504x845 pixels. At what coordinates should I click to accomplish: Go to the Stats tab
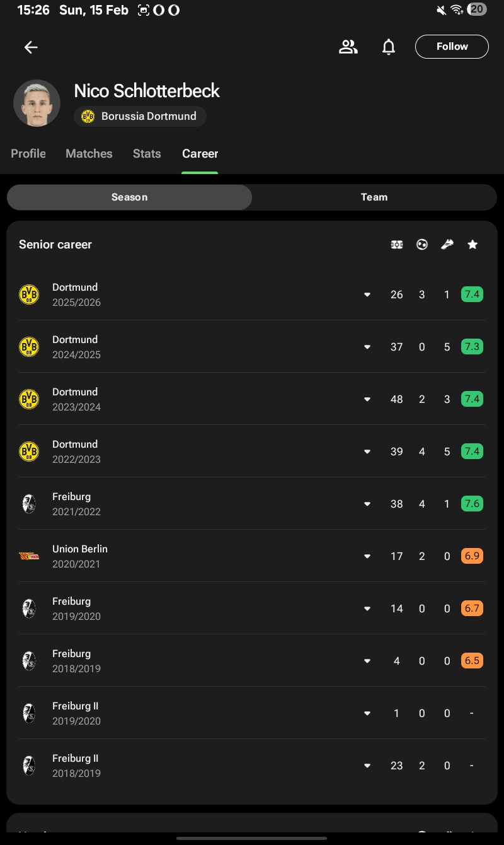(147, 154)
